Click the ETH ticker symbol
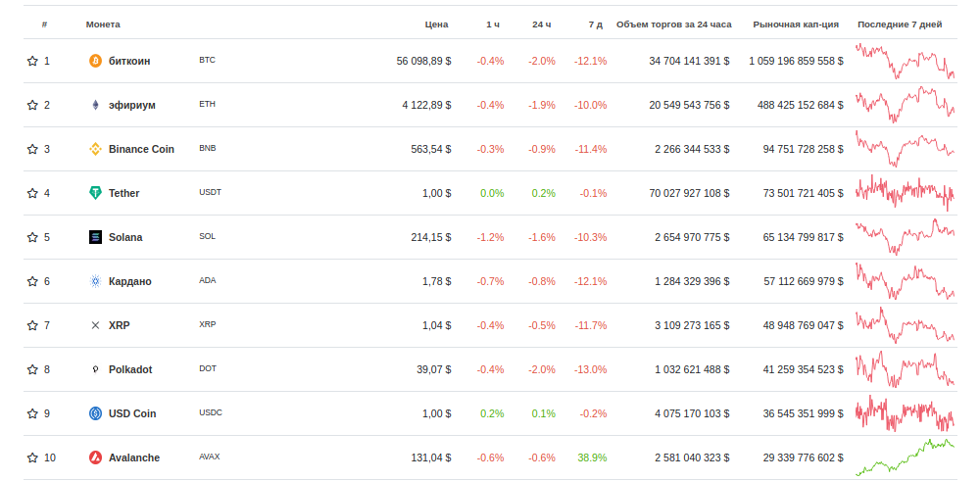980x481 pixels. pyautogui.click(x=207, y=104)
